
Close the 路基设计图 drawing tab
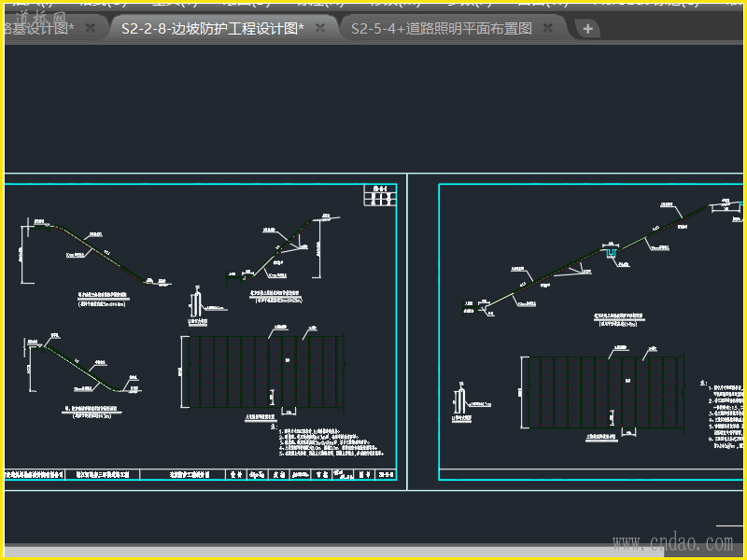point(90,29)
